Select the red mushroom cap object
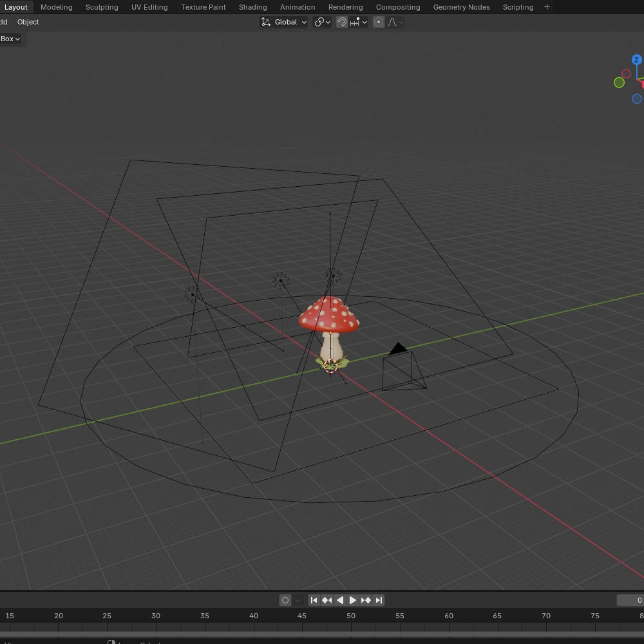This screenshot has width=644, height=644. click(328, 315)
